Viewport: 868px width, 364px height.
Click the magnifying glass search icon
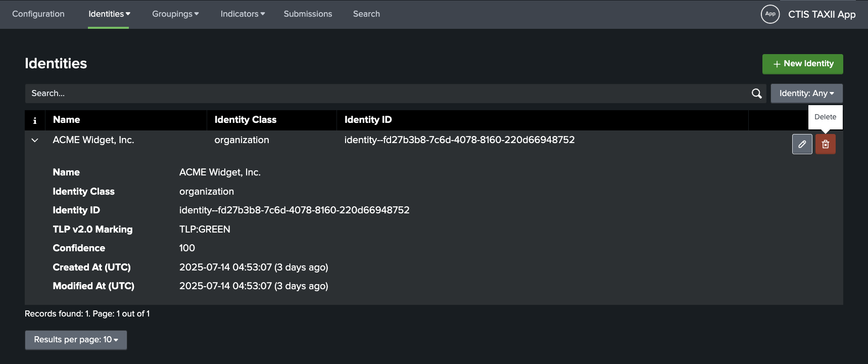coord(756,94)
